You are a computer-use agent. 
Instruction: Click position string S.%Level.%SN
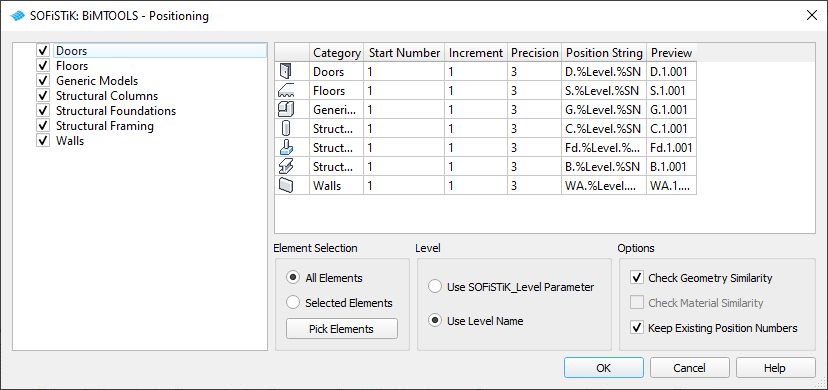coord(604,91)
